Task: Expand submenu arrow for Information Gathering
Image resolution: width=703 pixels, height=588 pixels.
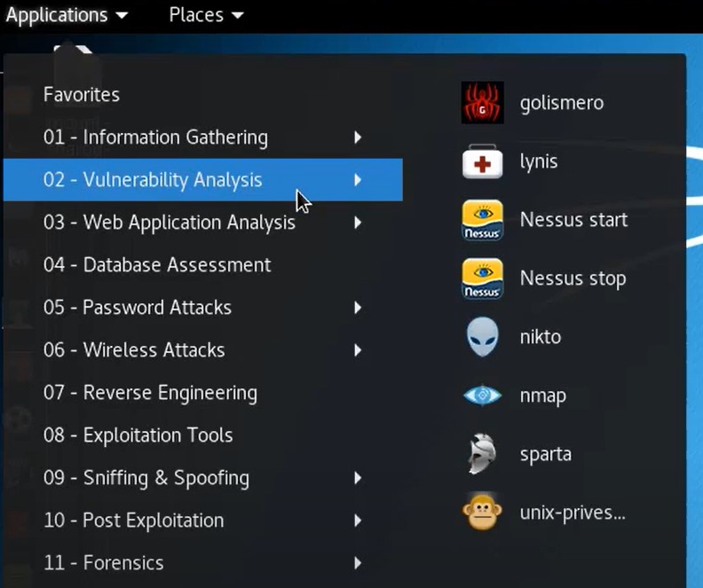Action: (358, 137)
